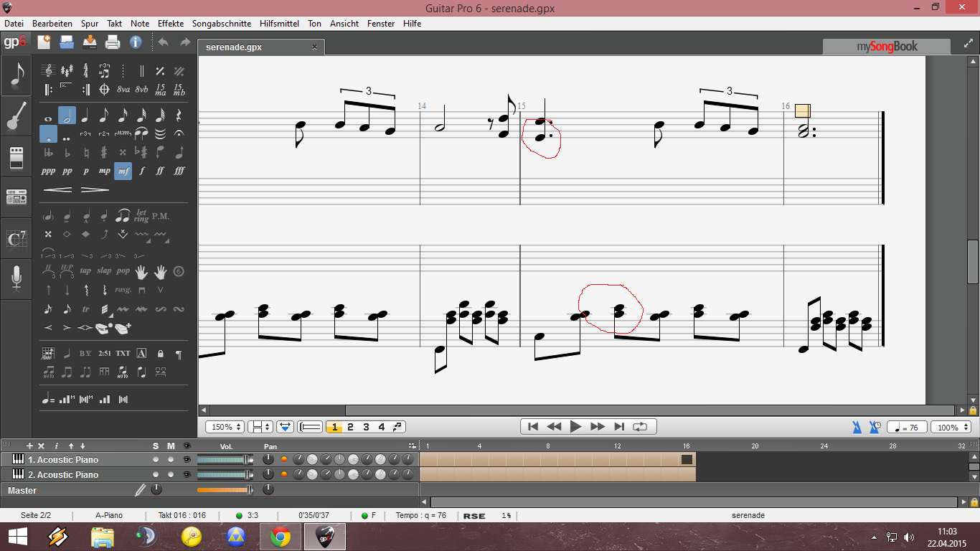Solo track 1. Acoustic Piano

coord(156,459)
